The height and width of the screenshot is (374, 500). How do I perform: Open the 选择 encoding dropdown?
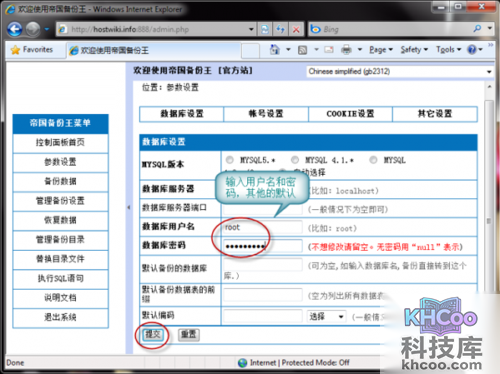coord(326,316)
